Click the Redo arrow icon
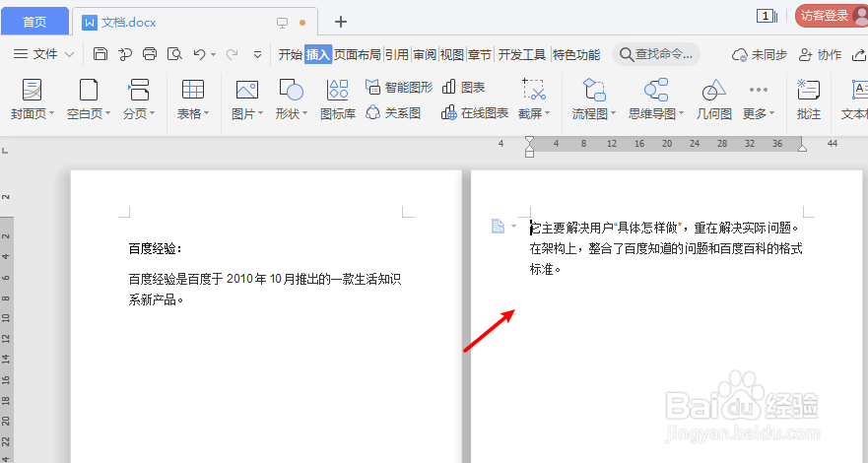868x463 pixels. tap(232, 54)
